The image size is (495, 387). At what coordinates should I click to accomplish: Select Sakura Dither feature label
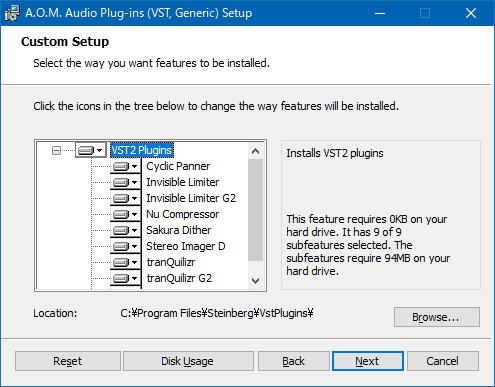(x=178, y=230)
